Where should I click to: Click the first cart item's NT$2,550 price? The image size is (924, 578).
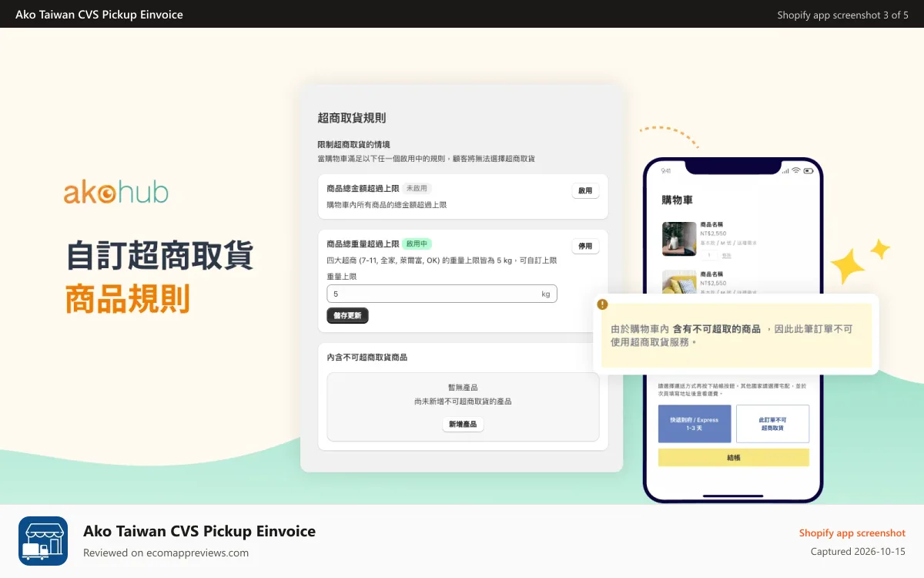pyautogui.click(x=714, y=234)
